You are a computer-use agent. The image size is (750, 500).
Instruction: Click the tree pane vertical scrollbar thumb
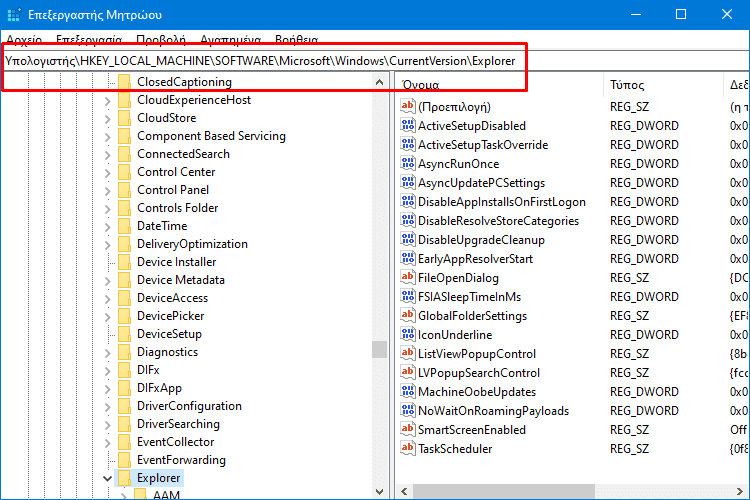click(x=379, y=349)
